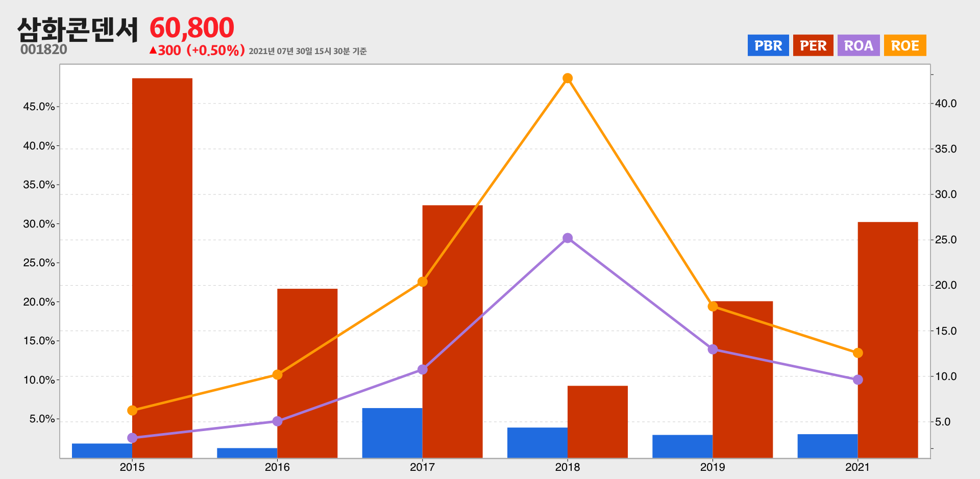Image resolution: width=980 pixels, height=479 pixels.
Task: Click the 2019 blue PBR bar
Action: coord(682,446)
